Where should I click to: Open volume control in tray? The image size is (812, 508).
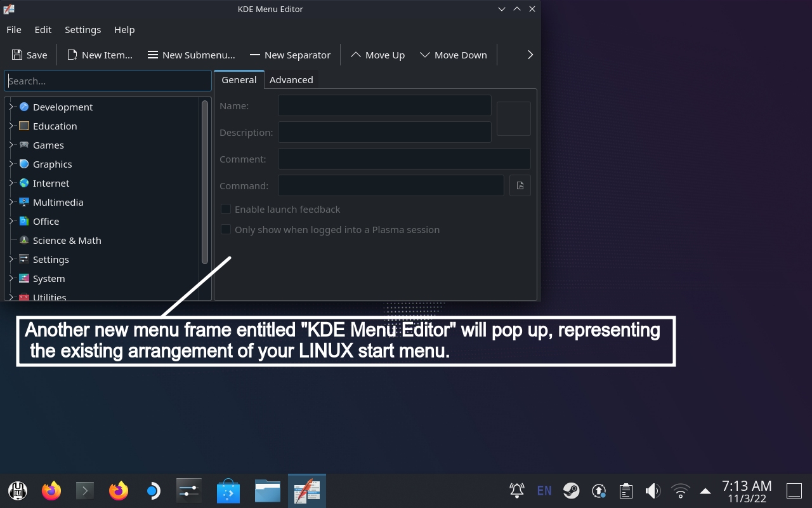653,490
